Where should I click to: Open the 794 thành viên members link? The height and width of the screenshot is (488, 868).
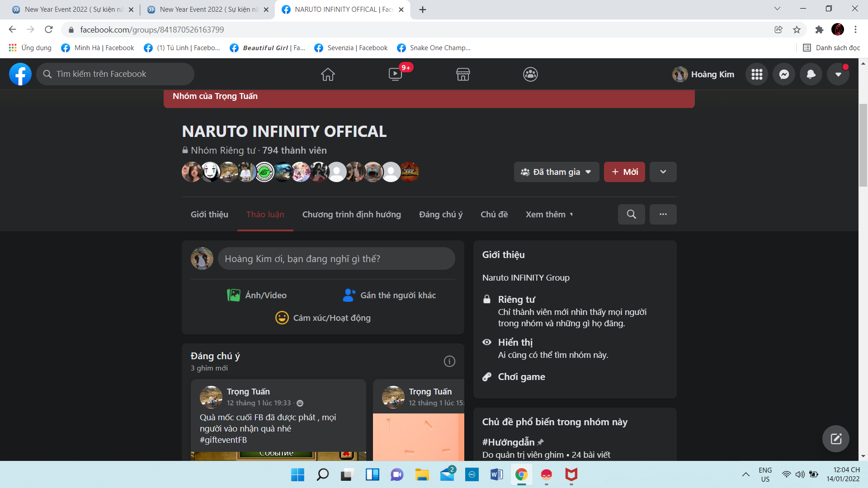click(x=294, y=150)
